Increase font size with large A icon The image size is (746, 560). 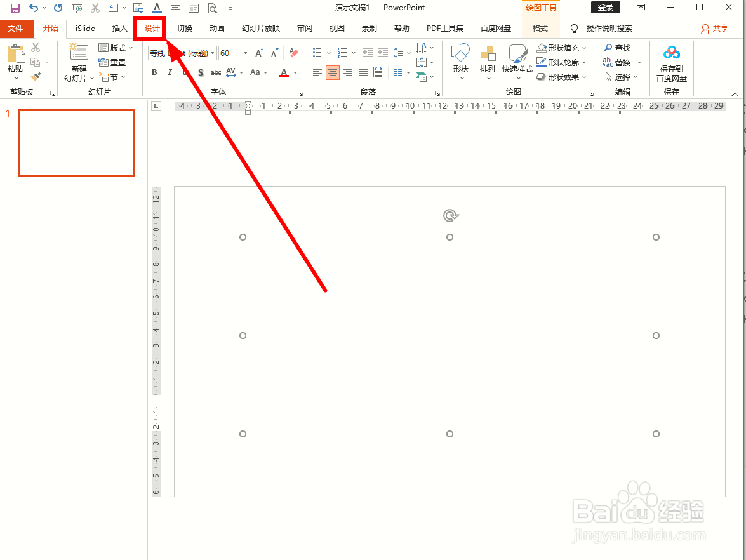point(259,53)
